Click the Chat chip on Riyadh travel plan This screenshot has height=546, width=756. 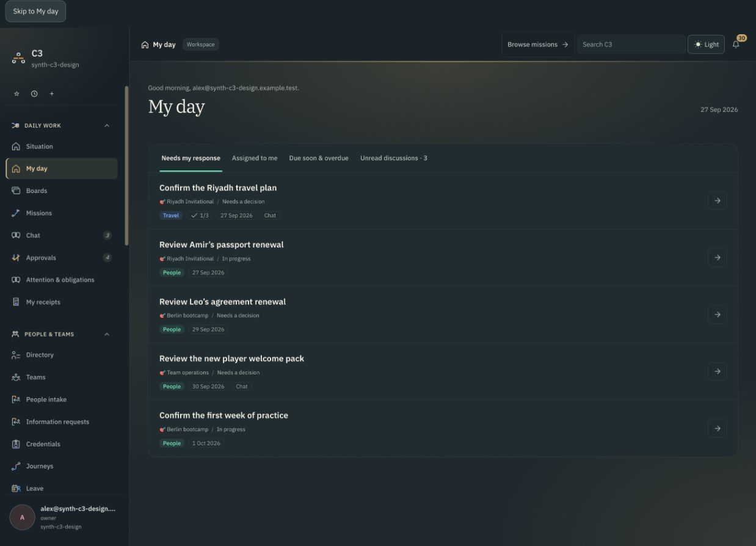(270, 216)
